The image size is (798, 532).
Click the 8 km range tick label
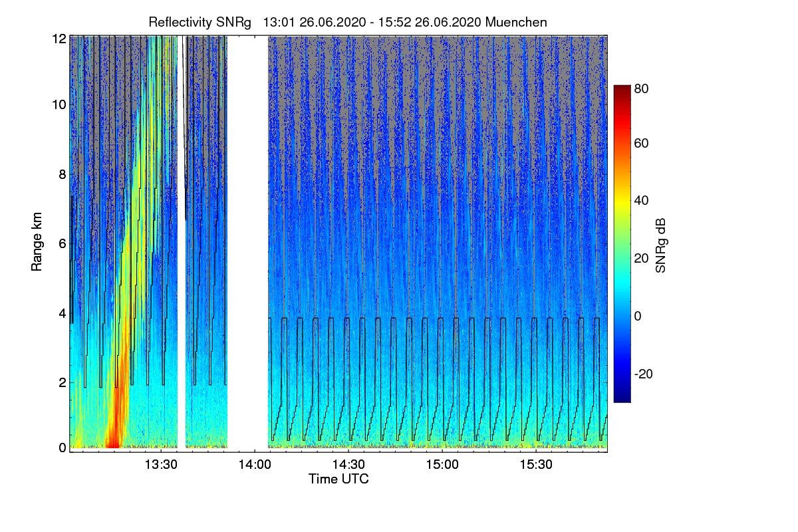pos(62,174)
